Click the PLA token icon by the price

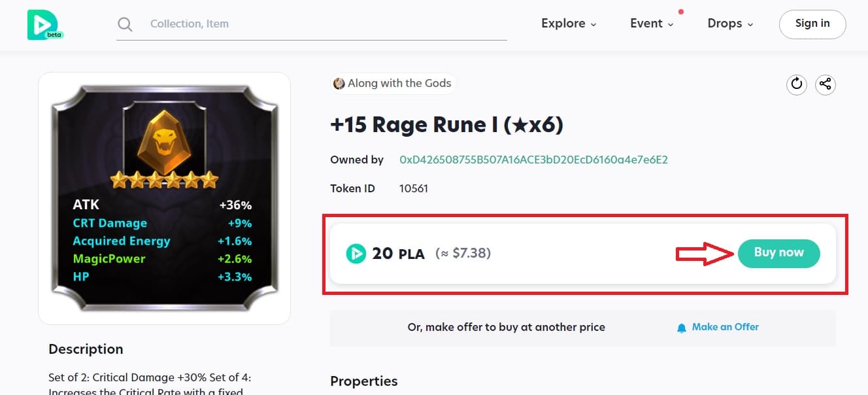356,253
